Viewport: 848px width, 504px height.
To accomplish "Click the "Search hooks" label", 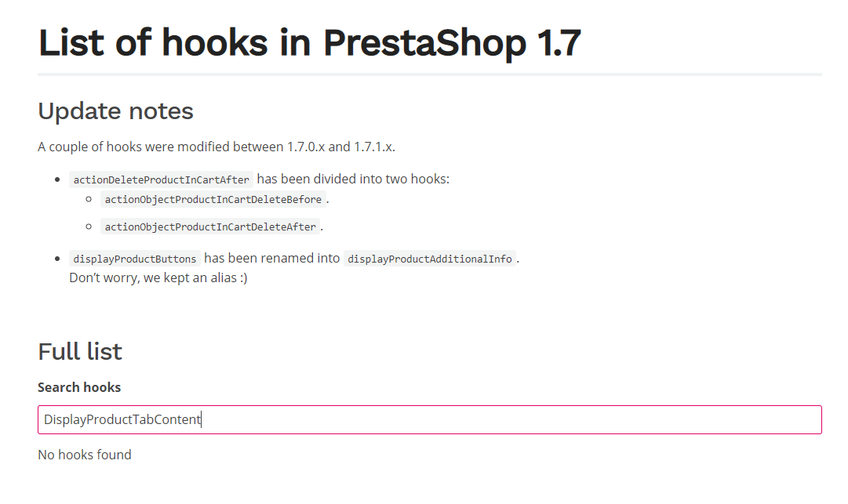I will click(79, 387).
